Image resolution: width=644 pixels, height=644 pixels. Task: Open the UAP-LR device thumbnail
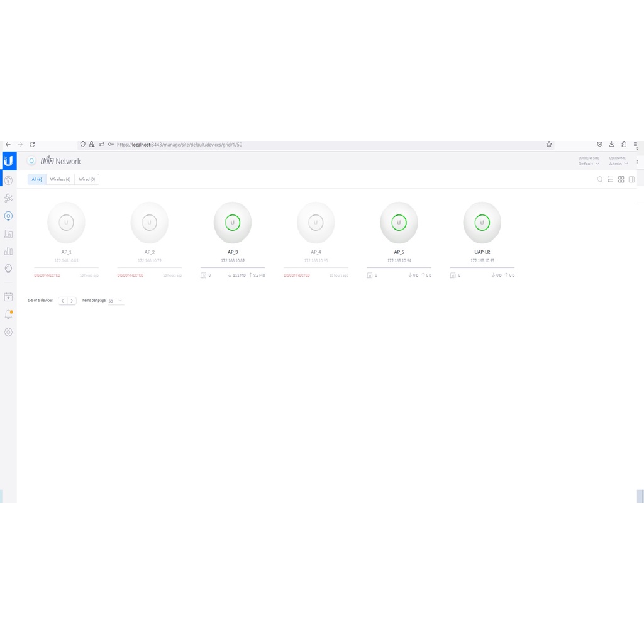tap(482, 223)
